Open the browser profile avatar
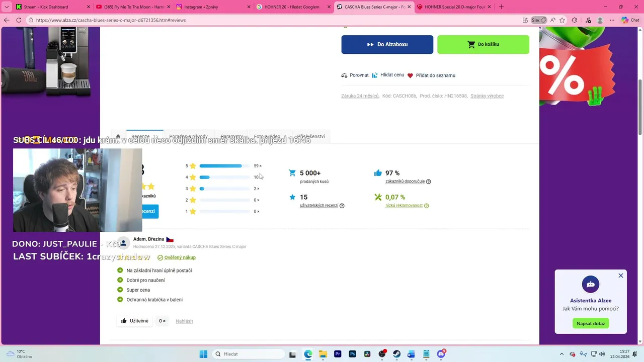 (x=600, y=20)
